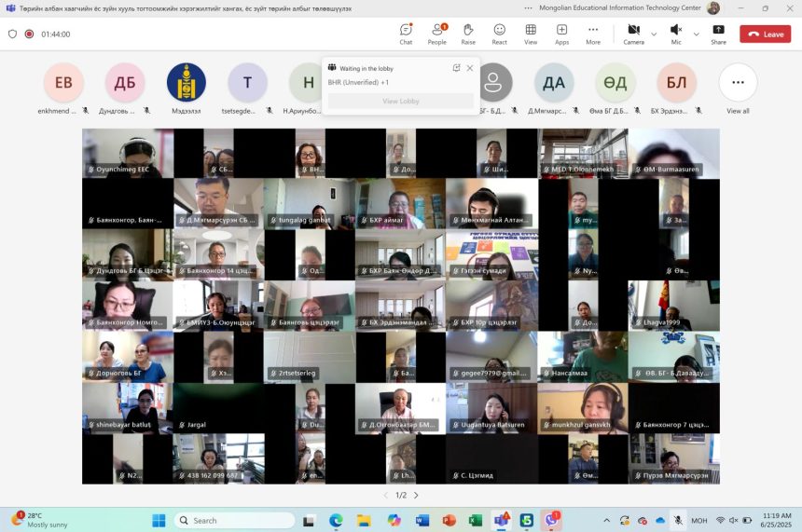Dismiss the lobby notification popup
The image size is (802, 532).
[x=470, y=68]
